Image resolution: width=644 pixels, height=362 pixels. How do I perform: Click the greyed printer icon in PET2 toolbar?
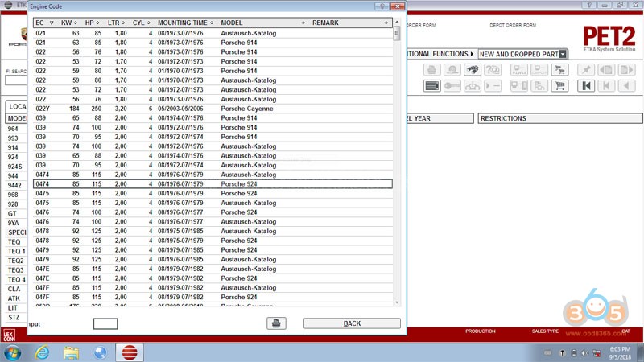(432, 70)
